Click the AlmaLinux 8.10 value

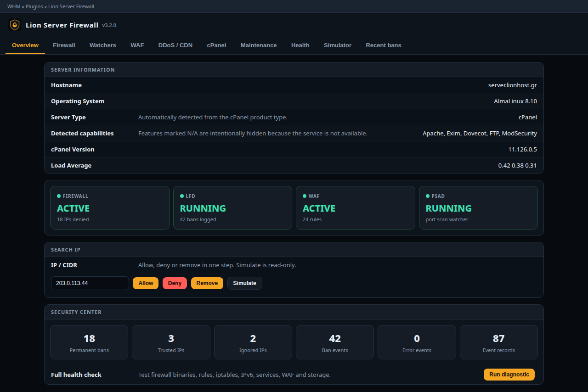(x=515, y=101)
